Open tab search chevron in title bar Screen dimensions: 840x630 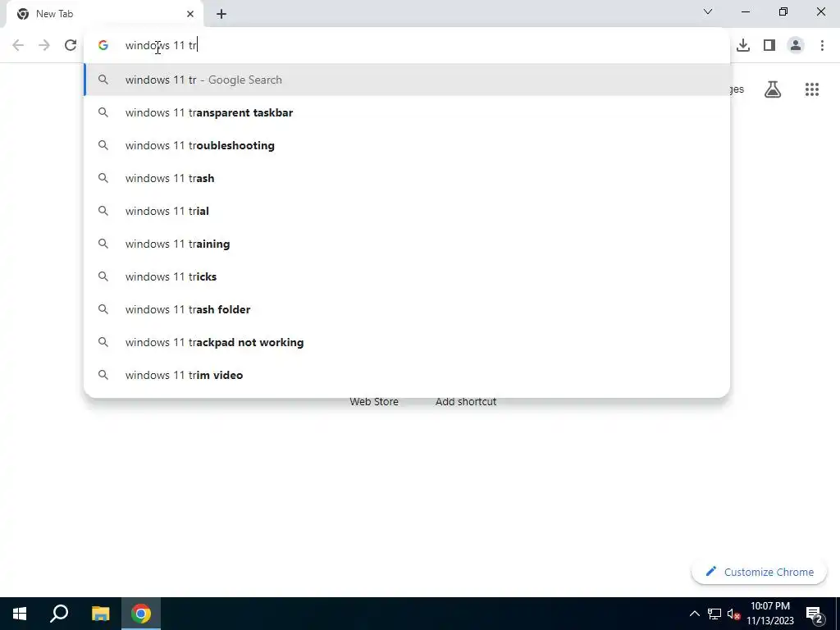[708, 11]
